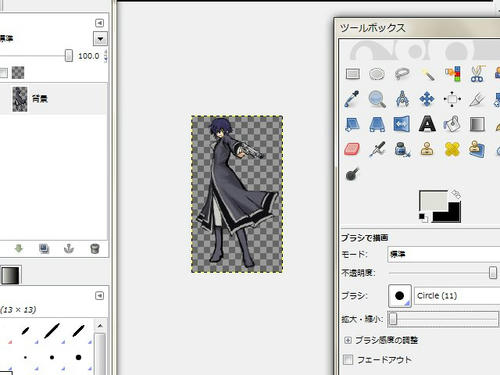Select the Ellipse Select tool
Screen dimensions: 500x375
pyautogui.click(x=377, y=74)
